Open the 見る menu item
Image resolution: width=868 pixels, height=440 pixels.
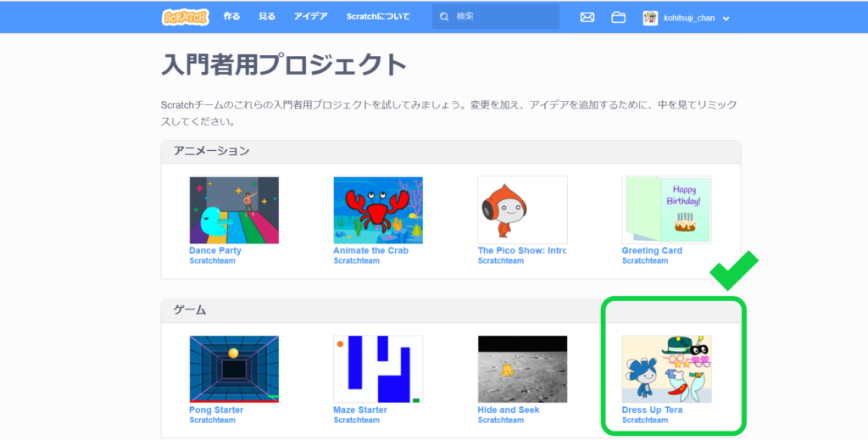(267, 17)
